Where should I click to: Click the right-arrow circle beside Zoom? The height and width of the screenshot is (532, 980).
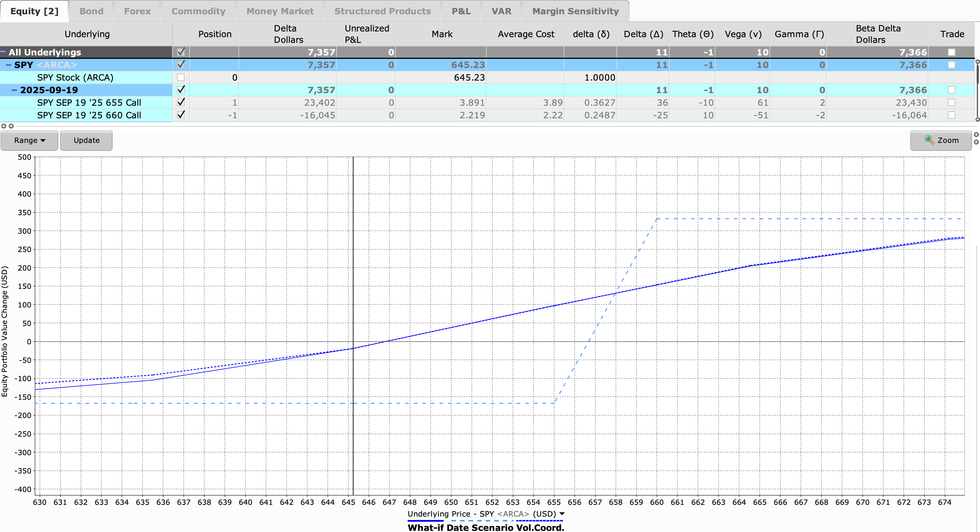[x=976, y=142]
